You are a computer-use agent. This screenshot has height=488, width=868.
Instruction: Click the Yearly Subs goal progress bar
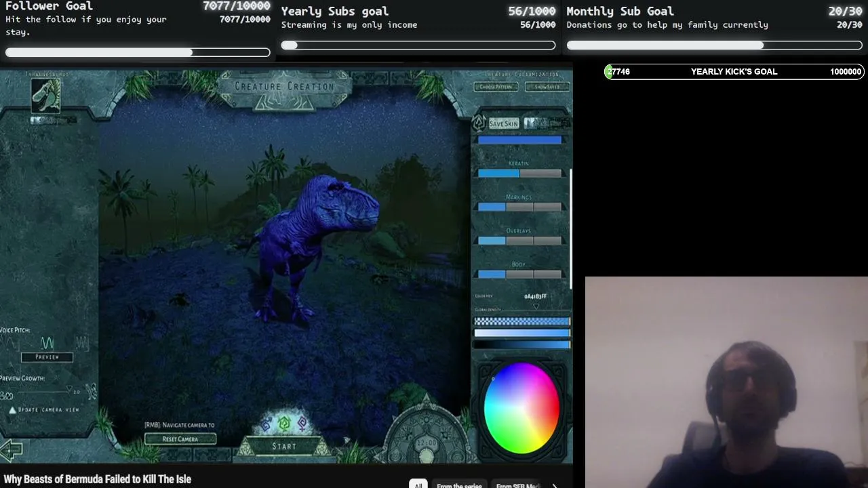[418, 45]
